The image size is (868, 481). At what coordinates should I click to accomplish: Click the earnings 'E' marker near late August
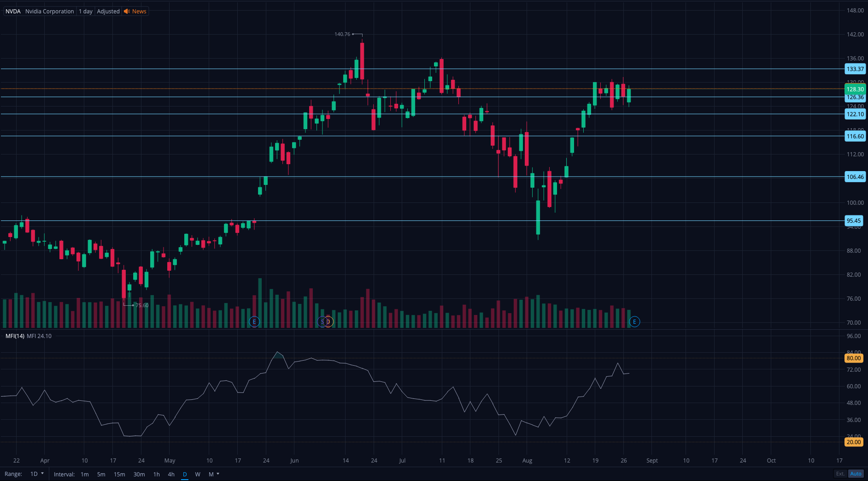click(x=634, y=321)
